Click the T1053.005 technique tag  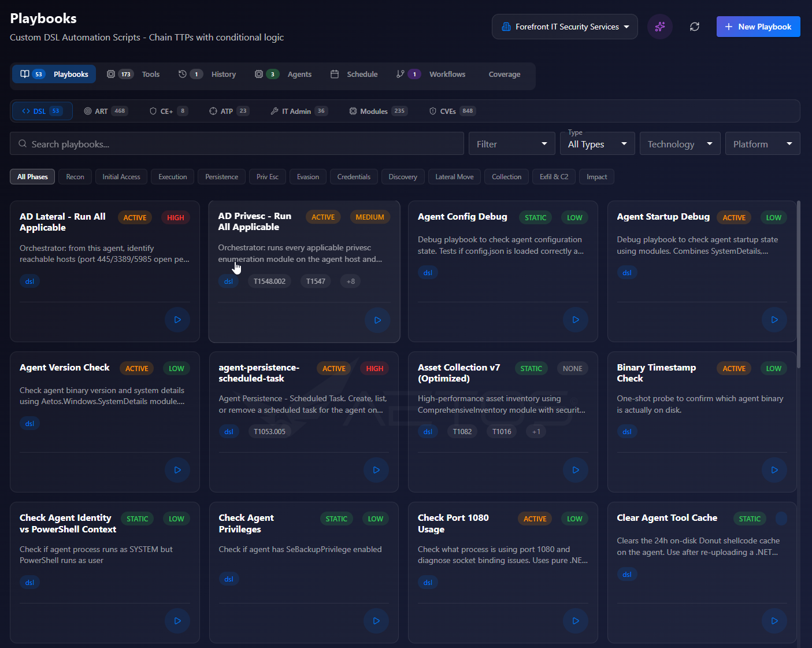click(x=269, y=432)
